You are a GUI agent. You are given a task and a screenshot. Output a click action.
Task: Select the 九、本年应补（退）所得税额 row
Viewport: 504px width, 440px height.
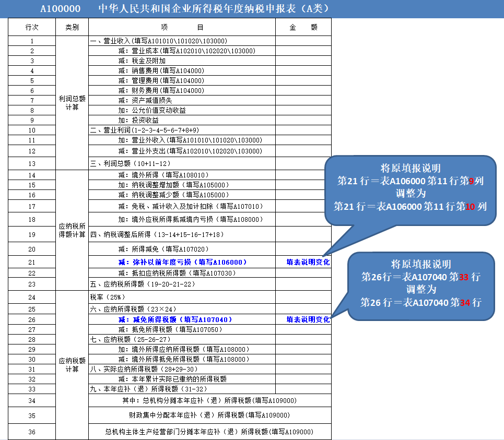click(x=182, y=389)
